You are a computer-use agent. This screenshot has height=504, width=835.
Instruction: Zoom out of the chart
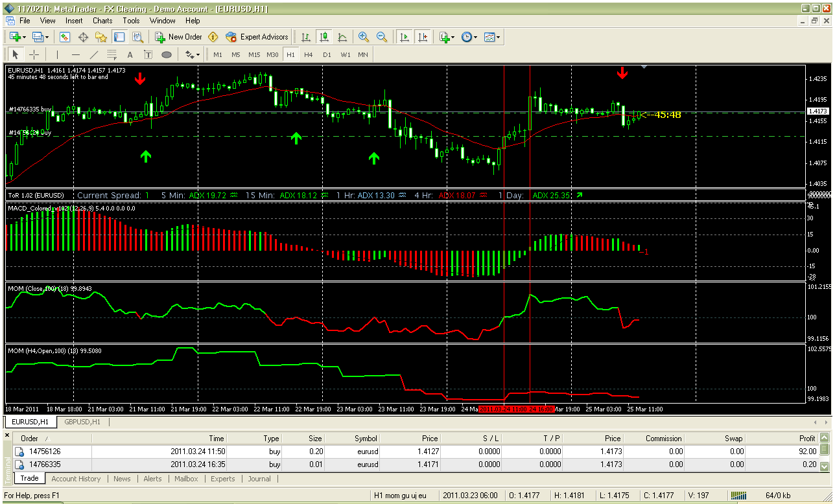(382, 37)
